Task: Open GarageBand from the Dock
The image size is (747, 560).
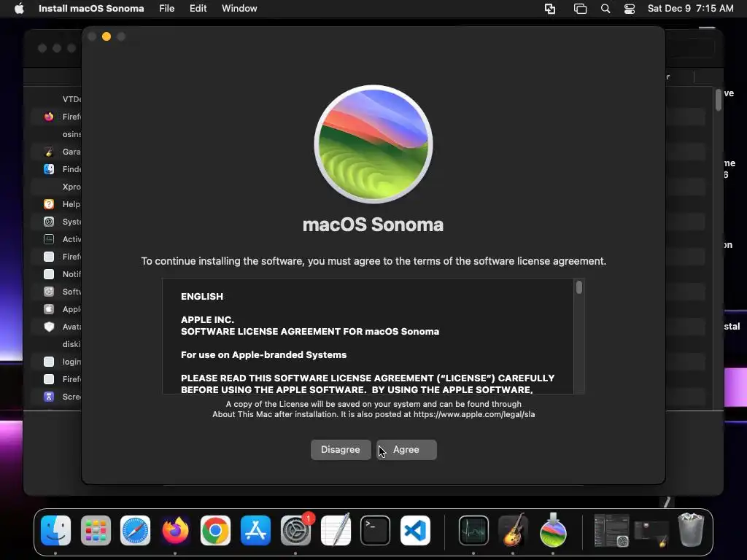Action: point(513,530)
